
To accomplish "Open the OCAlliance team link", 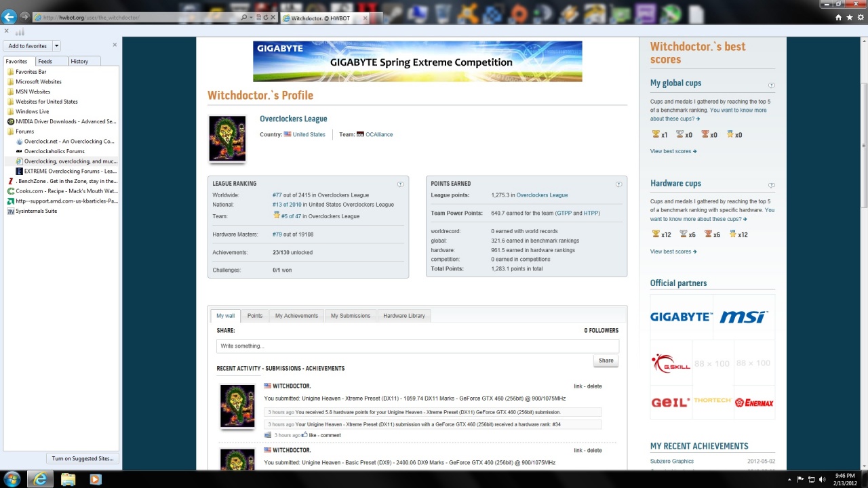I will click(x=378, y=135).
